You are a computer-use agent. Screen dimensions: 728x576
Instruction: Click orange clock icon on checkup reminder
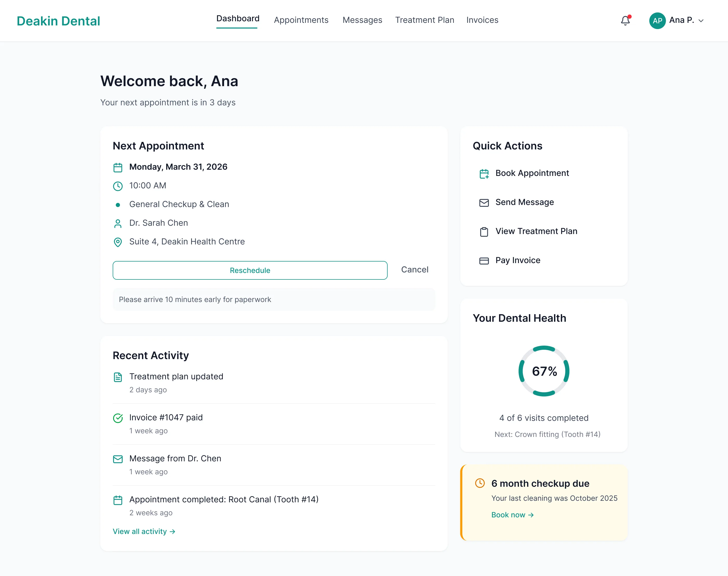pyautogui.click(x=480, y=483)
